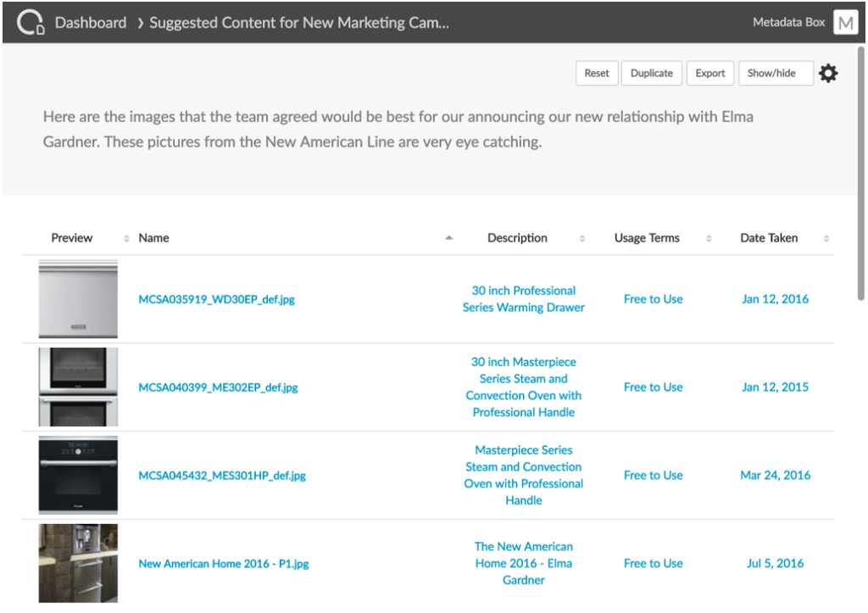The image size is (868, 613).
Task: Sort by the Preview column arrows
Action: [126, 238]
